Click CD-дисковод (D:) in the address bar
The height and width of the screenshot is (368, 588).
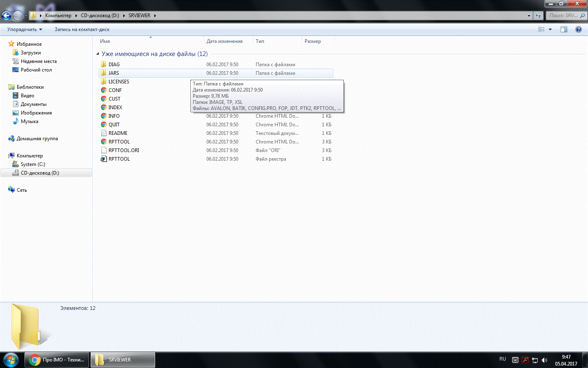click(100, 16)
